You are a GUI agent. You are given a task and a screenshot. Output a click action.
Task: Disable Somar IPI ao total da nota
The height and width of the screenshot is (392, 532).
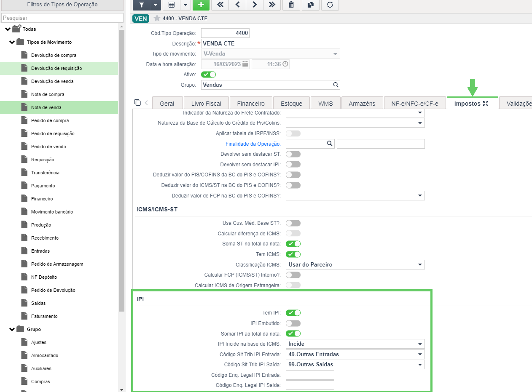293,333
